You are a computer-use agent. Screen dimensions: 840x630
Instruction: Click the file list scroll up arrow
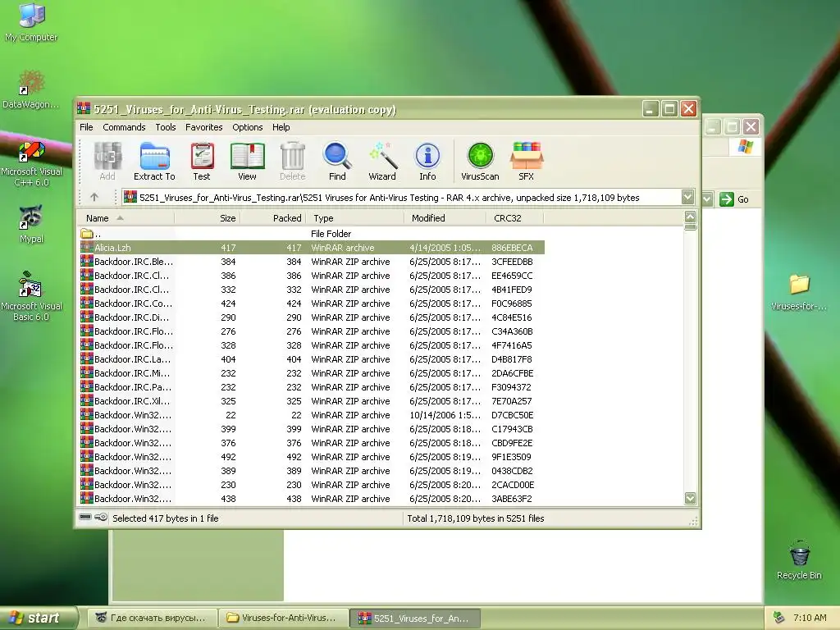[690, 217]
